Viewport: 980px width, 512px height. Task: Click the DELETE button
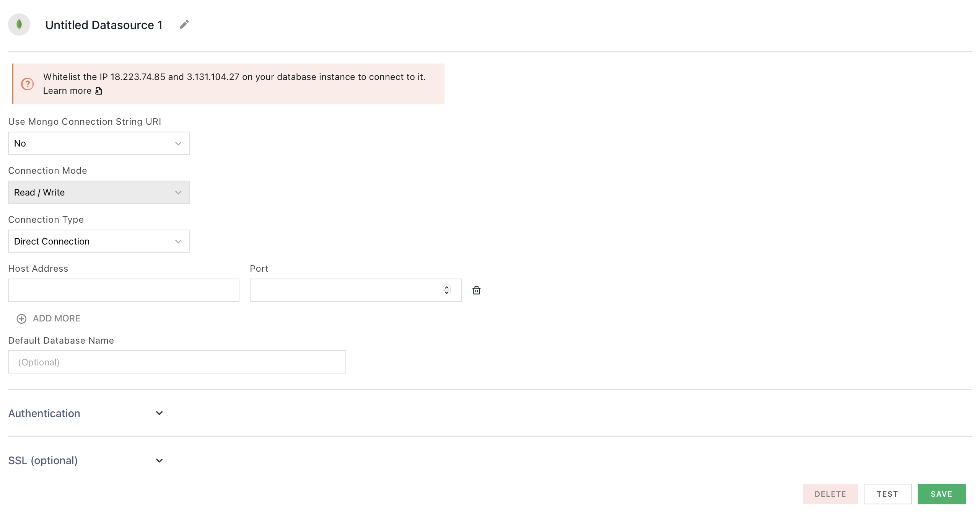pyautogui.click(x=830, y=494)
